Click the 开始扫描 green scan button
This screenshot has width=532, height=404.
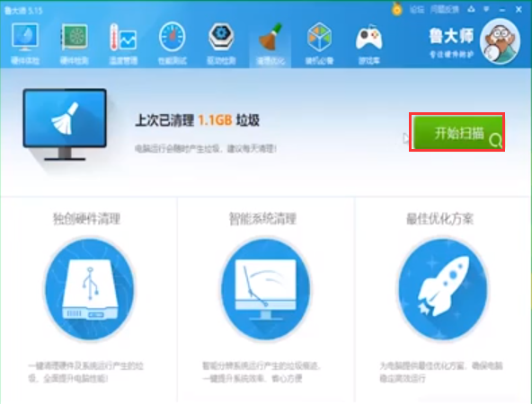[457, 132]
